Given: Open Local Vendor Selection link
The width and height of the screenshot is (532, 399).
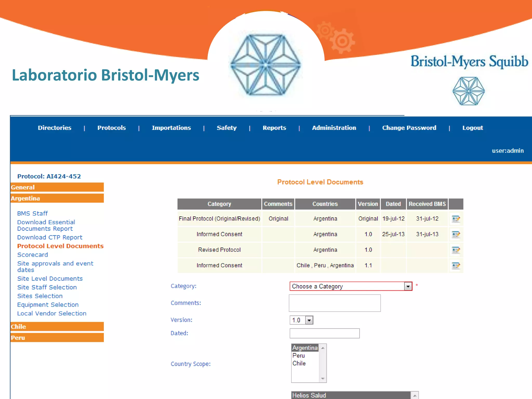Looking at the screenshot, I should point(52,314).
